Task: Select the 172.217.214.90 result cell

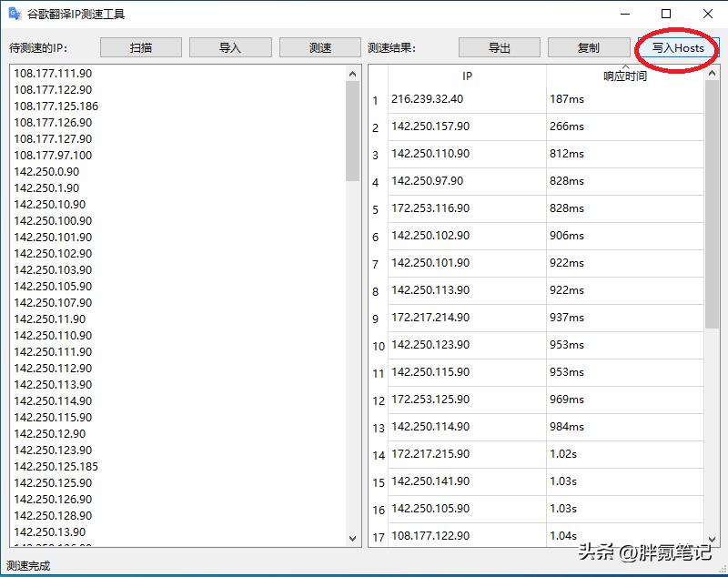Action: coord(430,318)
